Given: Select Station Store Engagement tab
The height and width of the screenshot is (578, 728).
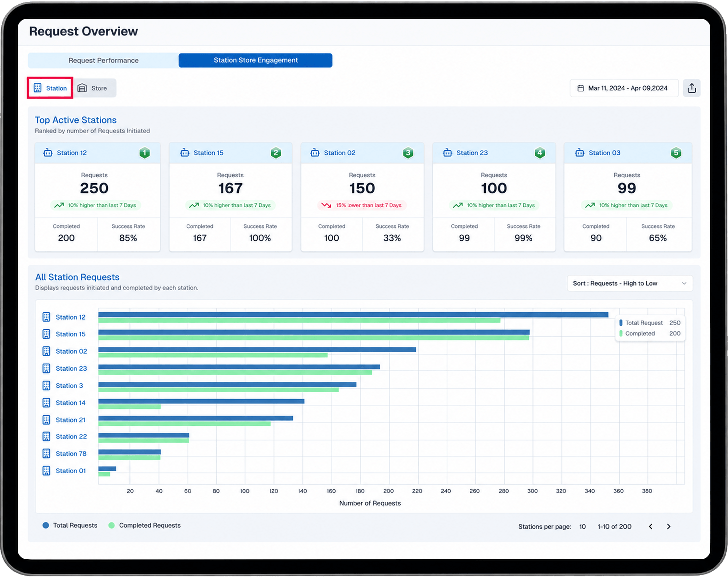Looking at the screenshot, I should click(x=256, y=60).
